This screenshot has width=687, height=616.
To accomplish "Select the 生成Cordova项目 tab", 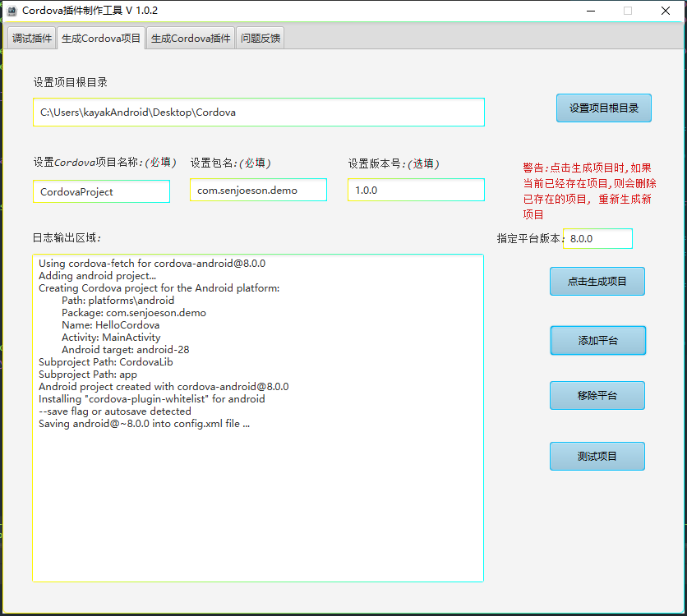I will (100, 37).
